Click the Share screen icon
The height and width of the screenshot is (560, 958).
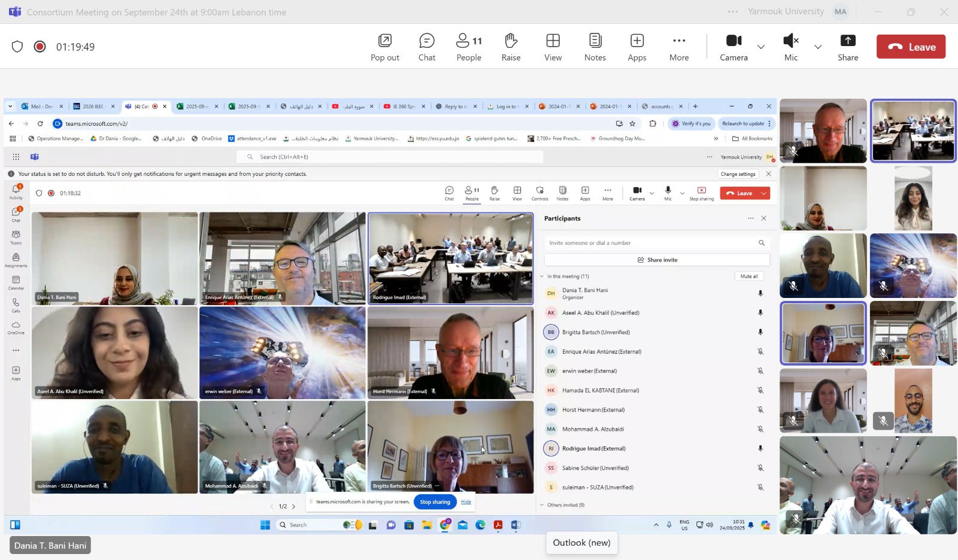point(847,47)
